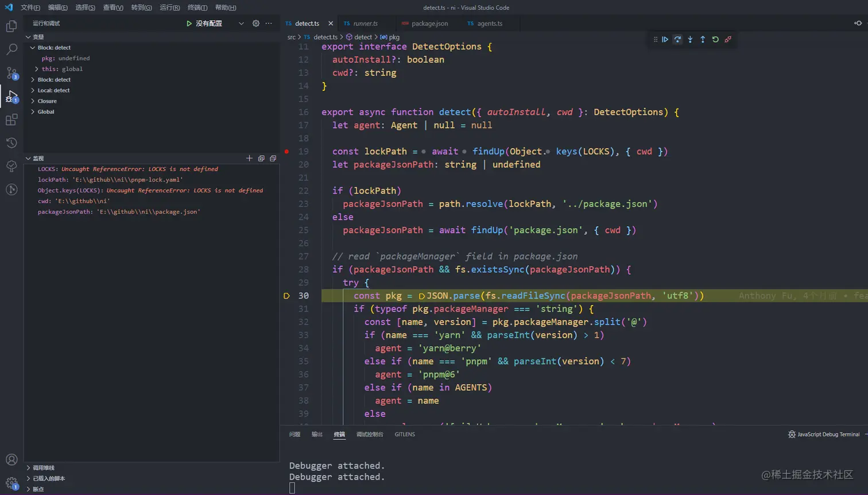Switch to the package.json tab
868x495 pixels.
click(429, 24)
